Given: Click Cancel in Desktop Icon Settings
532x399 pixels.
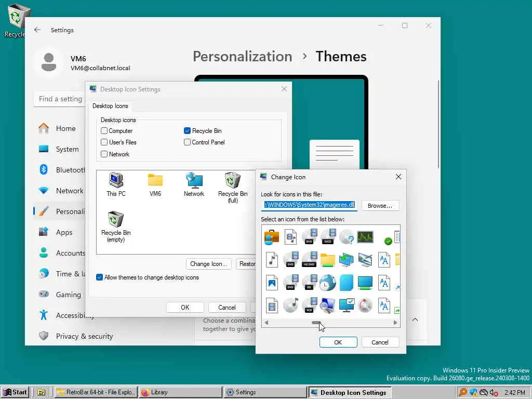Looking at the screenshot, I should pos(227,308).
